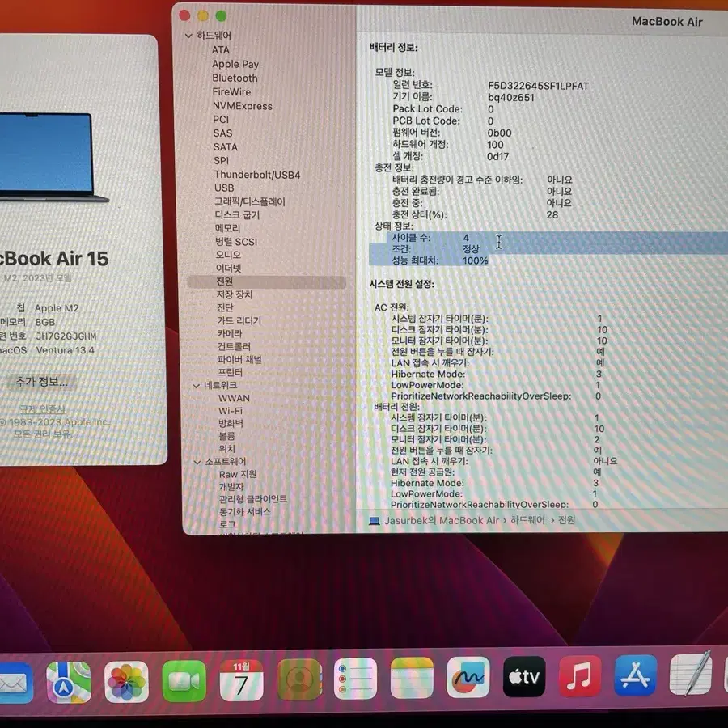Image resolution: width=728 pixels, height=728 pixels.
Task: Select Bluetooth in the sidebar
Action: 235,78
